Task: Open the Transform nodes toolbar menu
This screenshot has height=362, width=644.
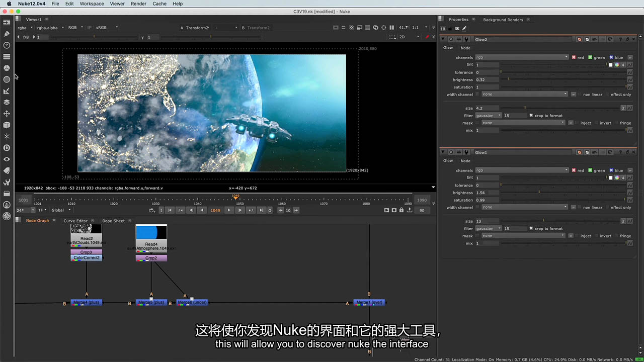Action: point(7,114)
